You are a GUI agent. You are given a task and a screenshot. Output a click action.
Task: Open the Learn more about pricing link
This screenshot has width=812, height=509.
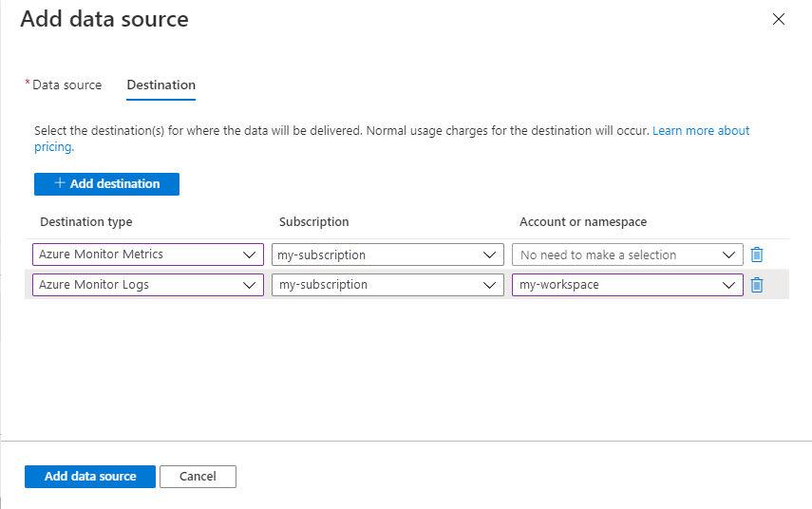701,130
